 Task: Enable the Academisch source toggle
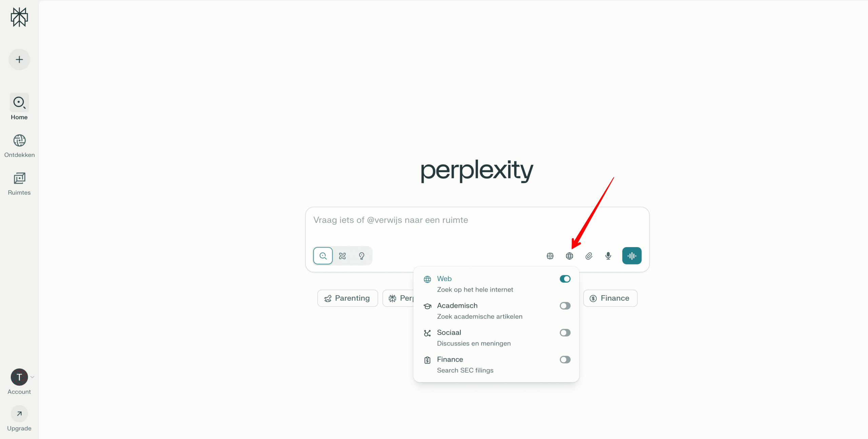pyautogui.click(x=565, y=306)
